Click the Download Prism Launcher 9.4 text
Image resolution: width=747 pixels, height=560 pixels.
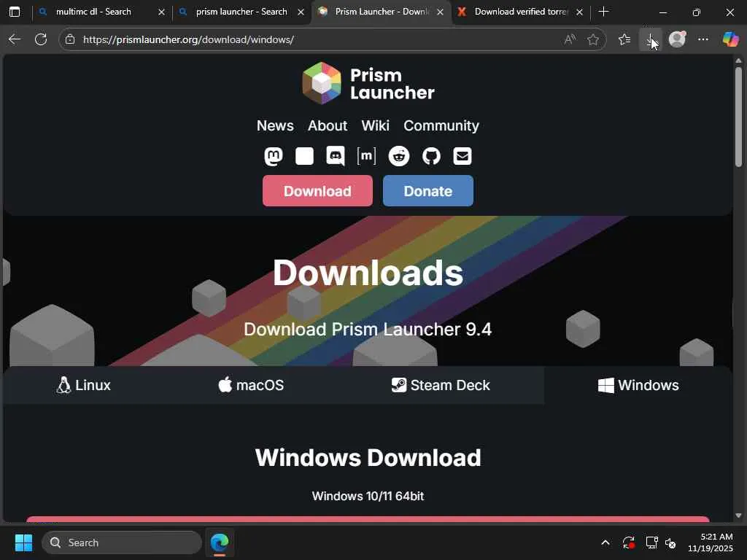(x=368, y=329)
